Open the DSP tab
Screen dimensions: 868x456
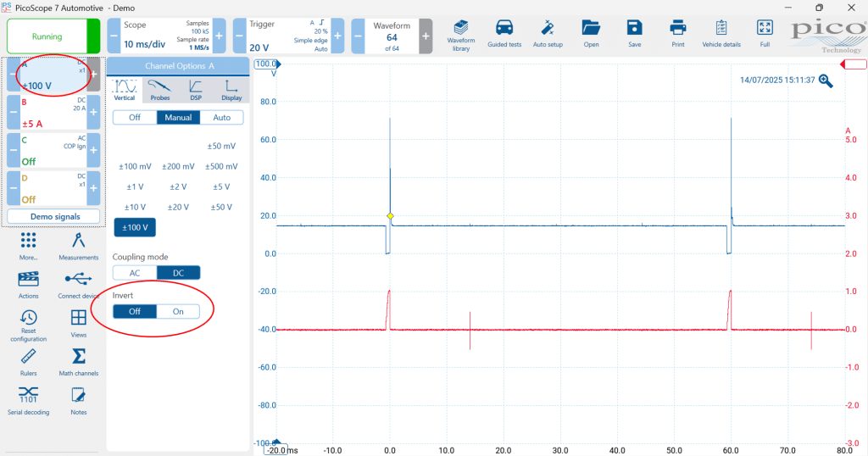pos(196,90)
